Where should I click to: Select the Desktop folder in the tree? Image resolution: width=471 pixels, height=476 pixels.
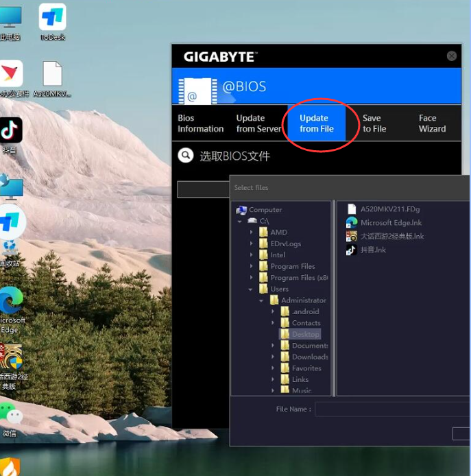pos(305,334)
